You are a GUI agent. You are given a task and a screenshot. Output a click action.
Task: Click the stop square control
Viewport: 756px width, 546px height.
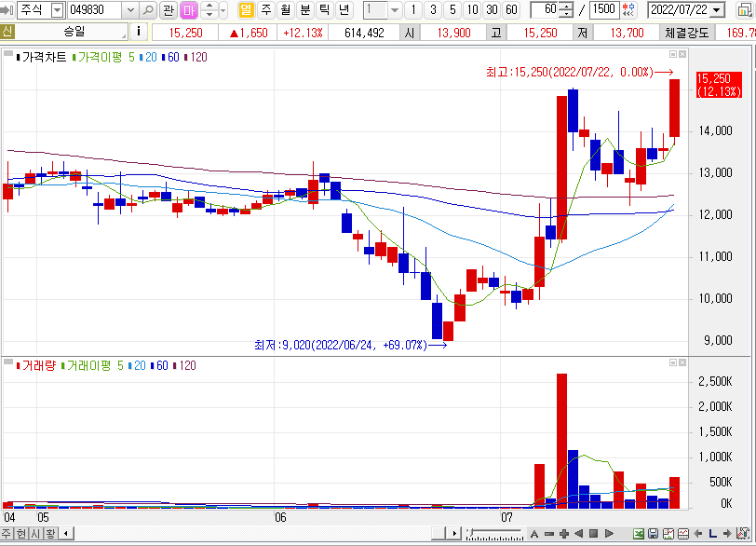point(593,534)
